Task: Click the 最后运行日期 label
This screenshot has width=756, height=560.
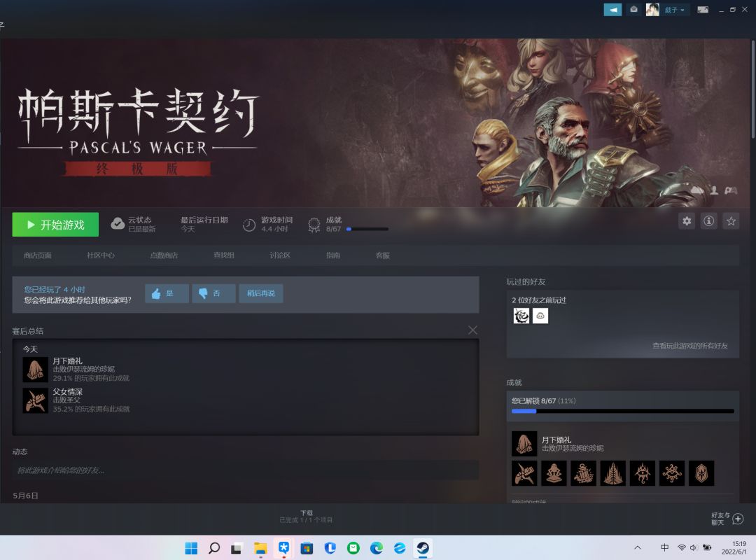Action: coord(204,220)
